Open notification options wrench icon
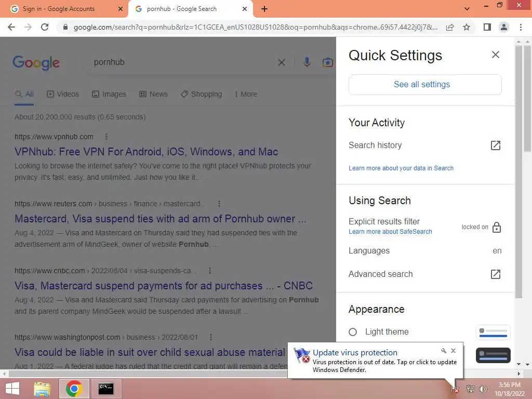 point(444,351)
